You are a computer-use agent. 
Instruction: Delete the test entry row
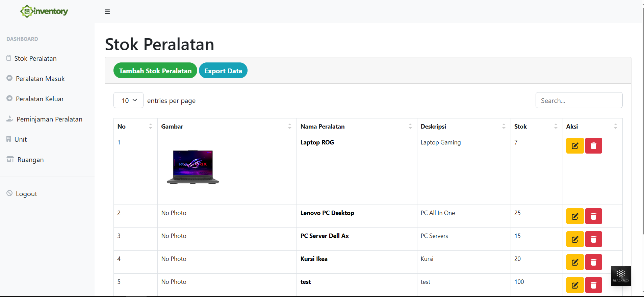(593, 285)
